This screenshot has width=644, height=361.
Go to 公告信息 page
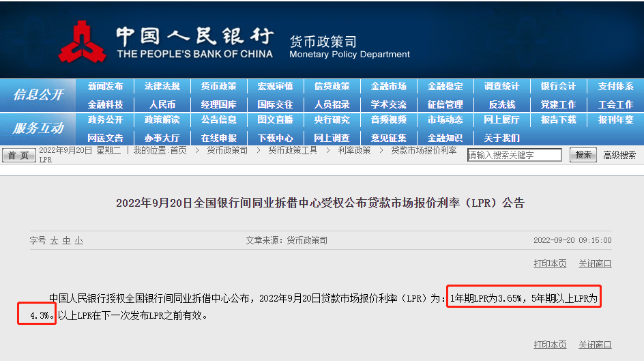(218, 119)
